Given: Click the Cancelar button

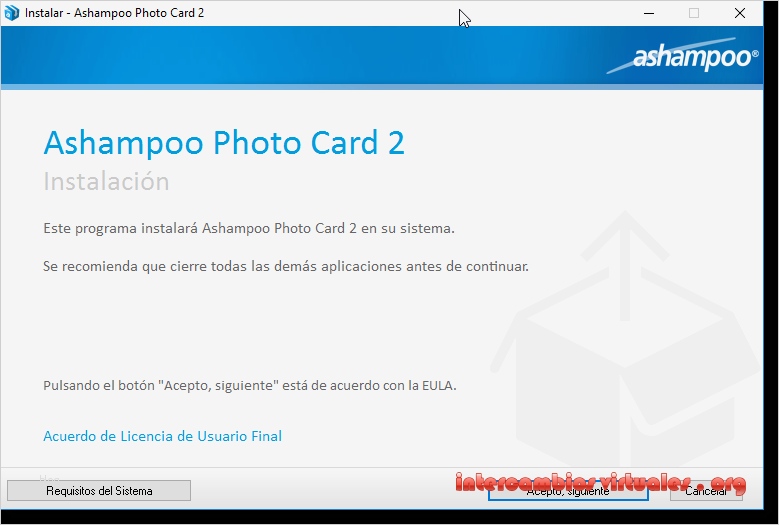Looking at the screenshot, I should coord(706,491).
